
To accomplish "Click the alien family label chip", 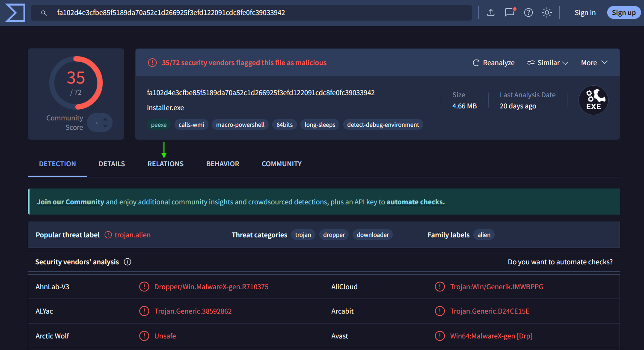I will [x=484, y=235].
